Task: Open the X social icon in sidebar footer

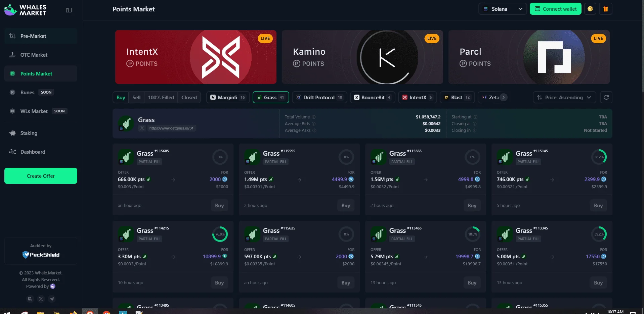Action: [41, 299]
